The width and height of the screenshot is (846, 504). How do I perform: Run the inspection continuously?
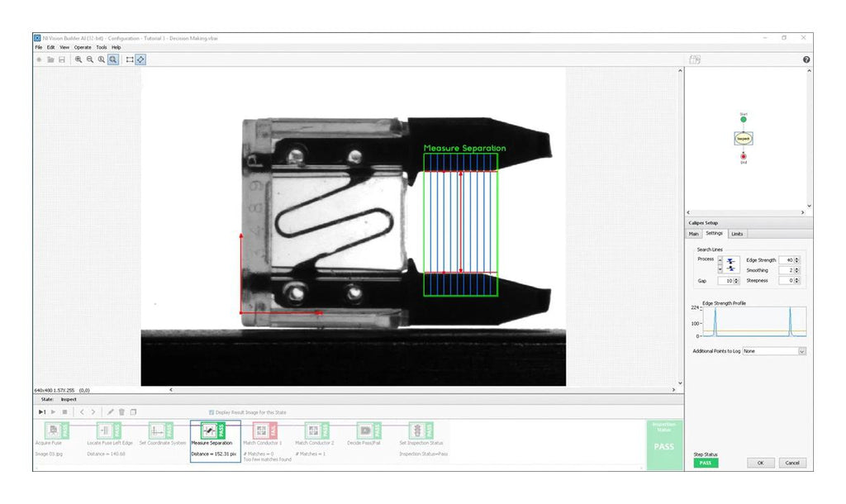pyautogui.click(x=53, y=412)
